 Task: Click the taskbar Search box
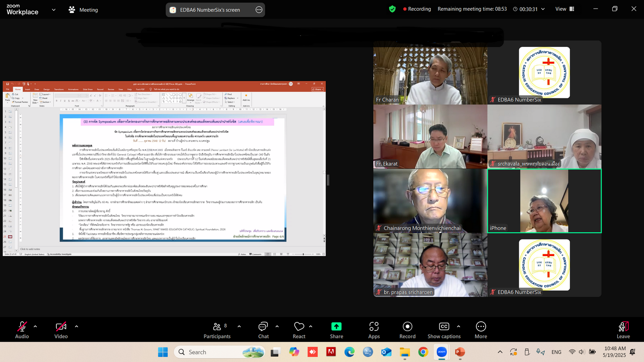220,352
